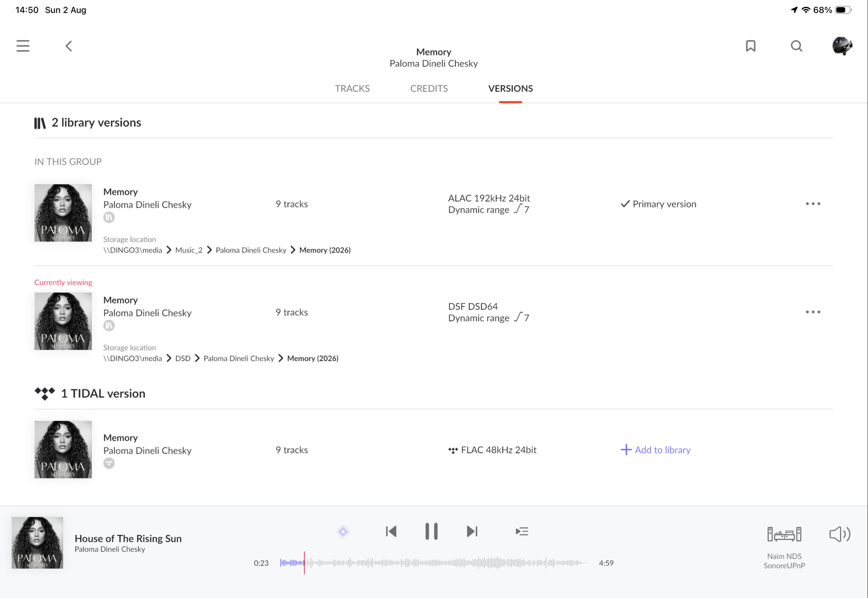Screen dimensions: 868x598
Task: Skip to next track
Action: coord(472,532)
